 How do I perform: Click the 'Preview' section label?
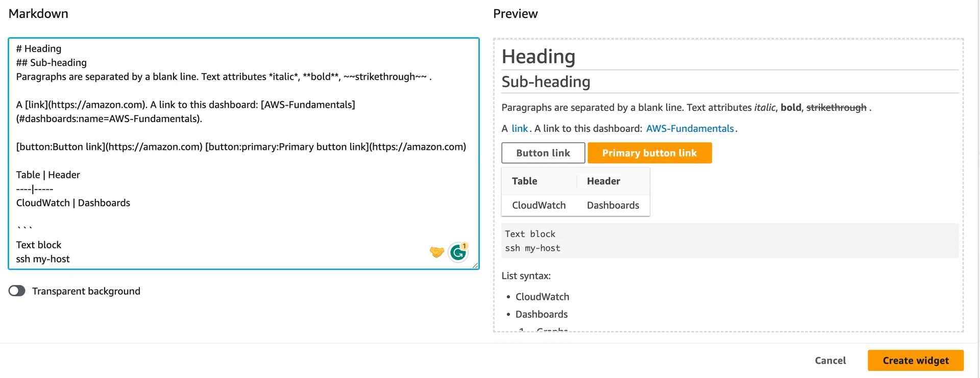coord(515,14)
